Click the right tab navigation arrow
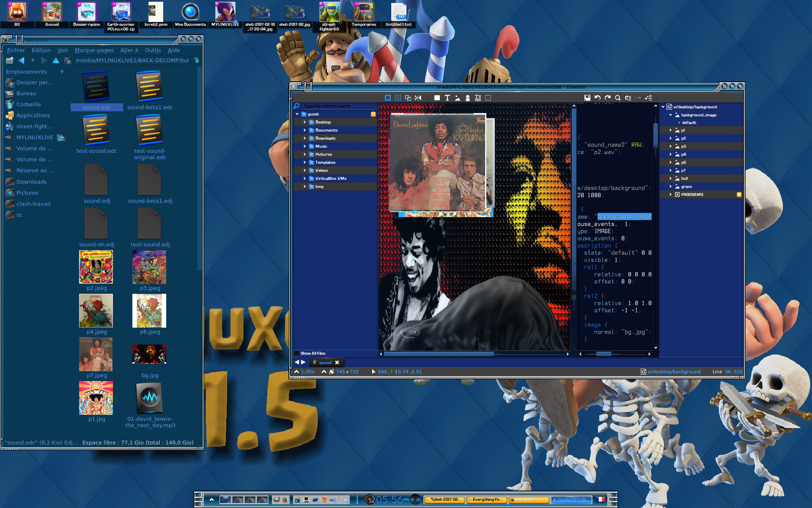The image size is (812, 508). pos(303,362)
